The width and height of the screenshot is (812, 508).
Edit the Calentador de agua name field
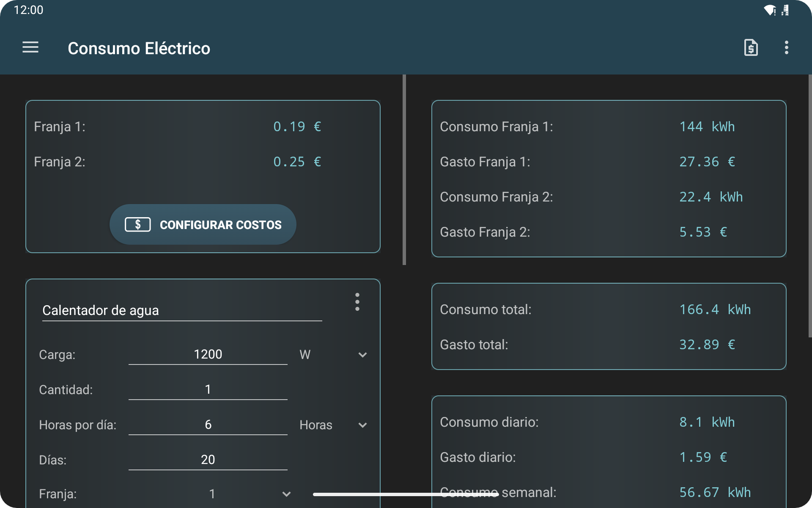[x=182, y=311]
